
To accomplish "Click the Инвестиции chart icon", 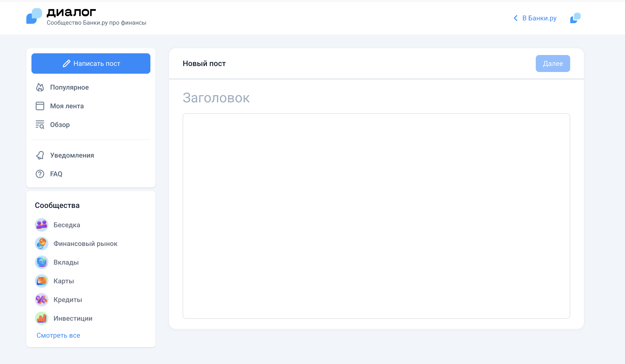I will (x=41, y=318).
